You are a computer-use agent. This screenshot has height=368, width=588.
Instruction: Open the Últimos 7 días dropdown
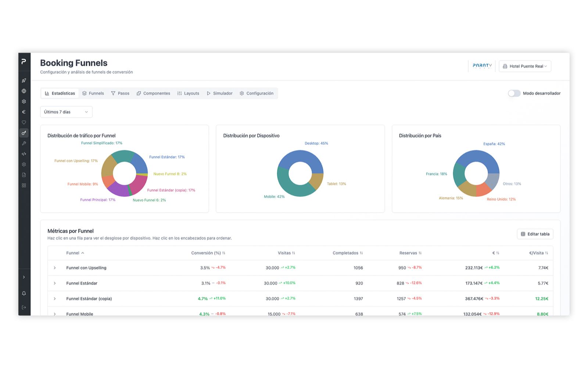pyautogui.click(x=66, y=112)
